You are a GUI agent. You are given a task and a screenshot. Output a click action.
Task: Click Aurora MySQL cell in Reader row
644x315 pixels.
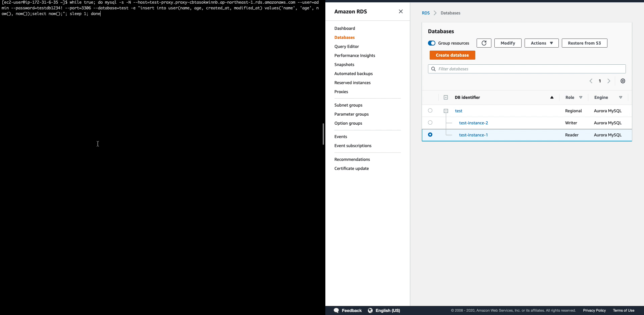pyautogui.click(x=607, y=135)
